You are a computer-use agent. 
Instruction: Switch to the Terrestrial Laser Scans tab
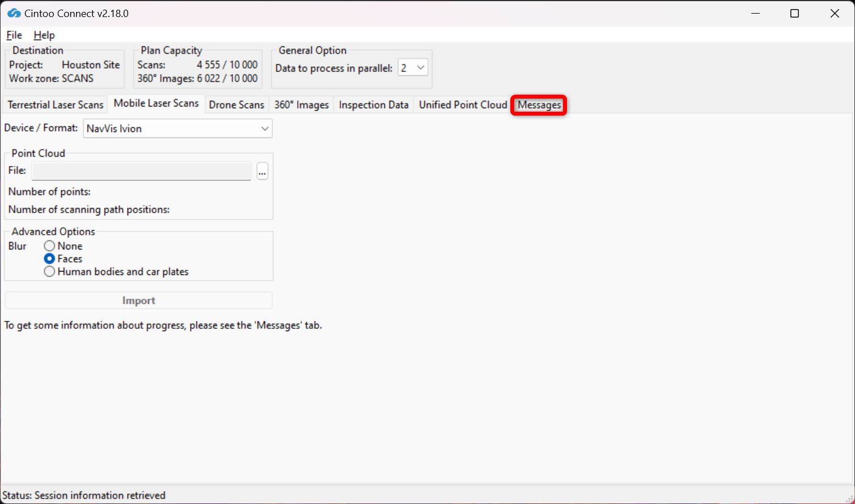(x=56, y=105)
